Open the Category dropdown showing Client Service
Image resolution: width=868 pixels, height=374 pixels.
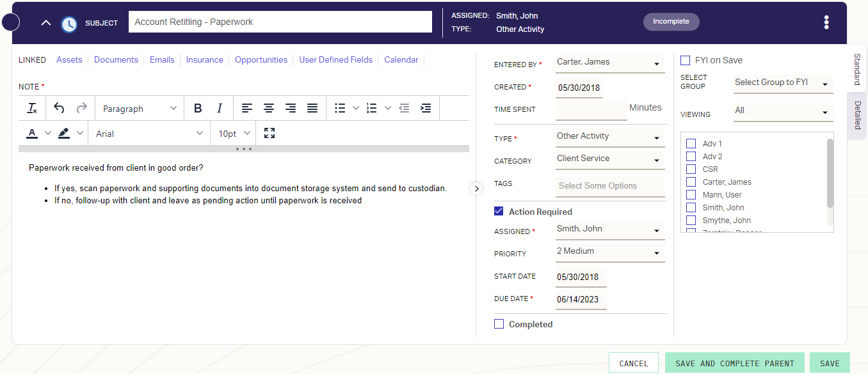[610, 159]
